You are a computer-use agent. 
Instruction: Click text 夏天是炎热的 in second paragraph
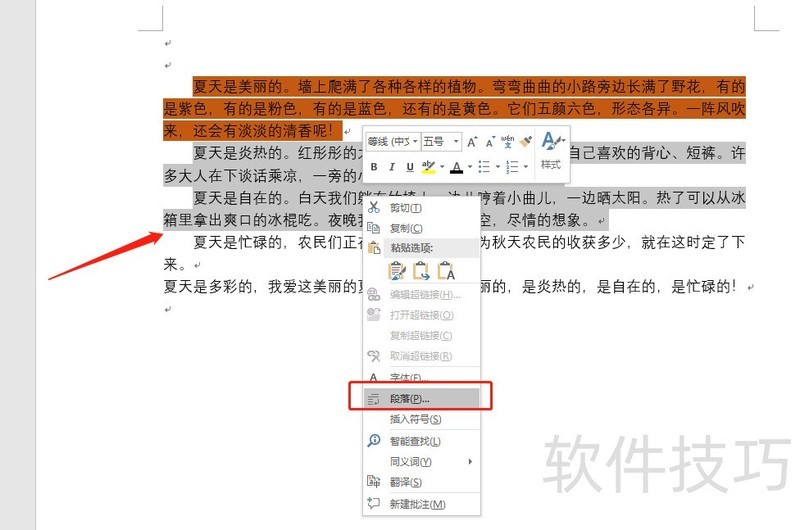coord(238,153)
